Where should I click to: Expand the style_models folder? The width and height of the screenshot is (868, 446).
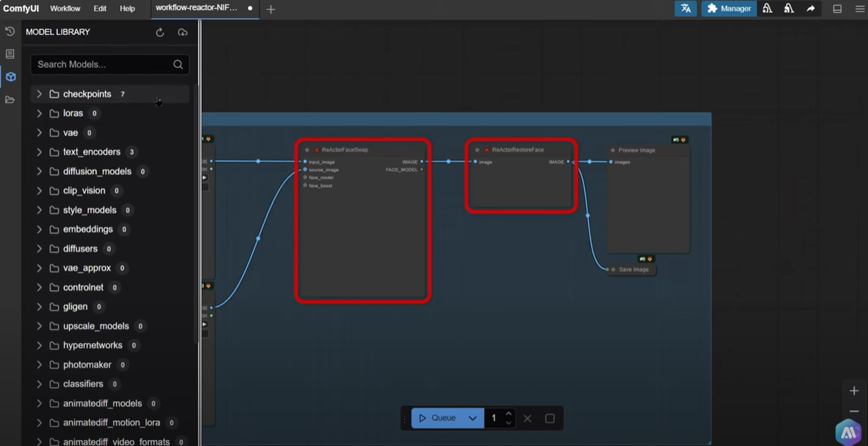[39, 210]
